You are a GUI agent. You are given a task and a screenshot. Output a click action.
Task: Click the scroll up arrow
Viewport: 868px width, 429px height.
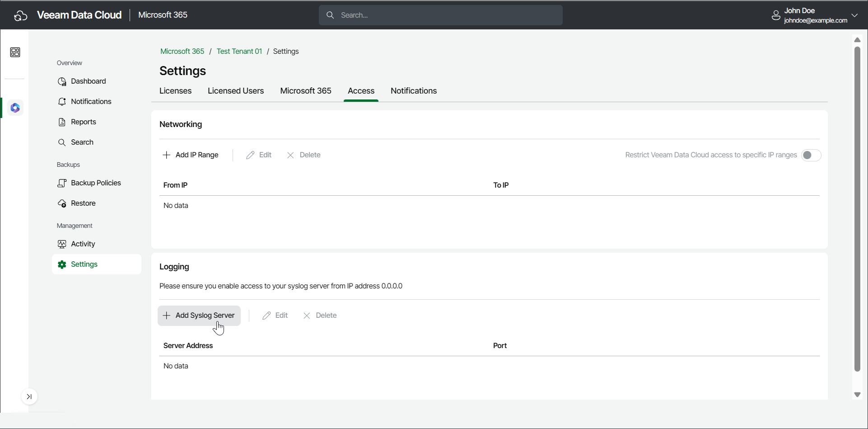tap(857, 40)
